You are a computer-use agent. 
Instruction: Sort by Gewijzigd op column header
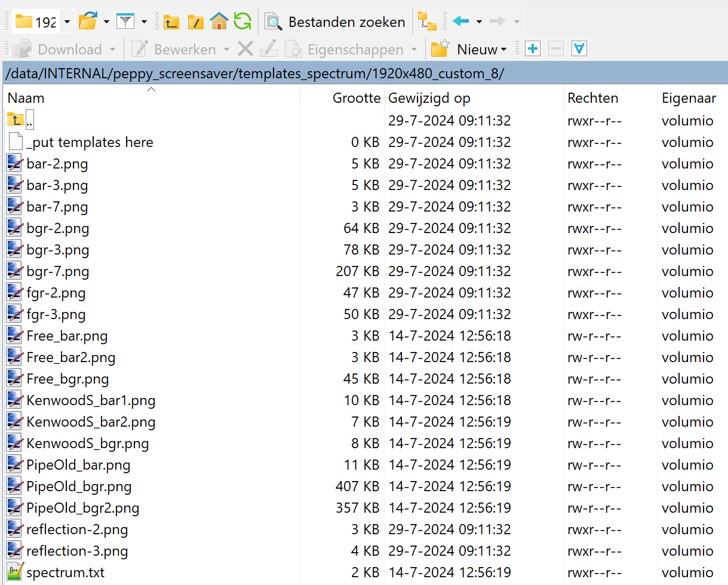(x=429, y=98)
